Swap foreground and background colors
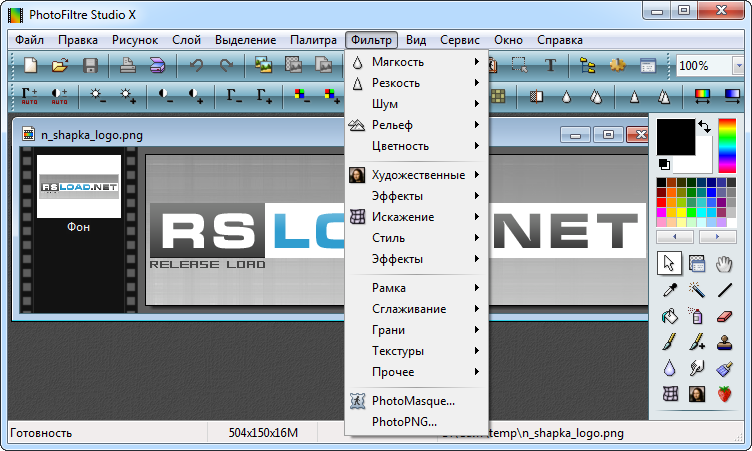 [705, 126]
